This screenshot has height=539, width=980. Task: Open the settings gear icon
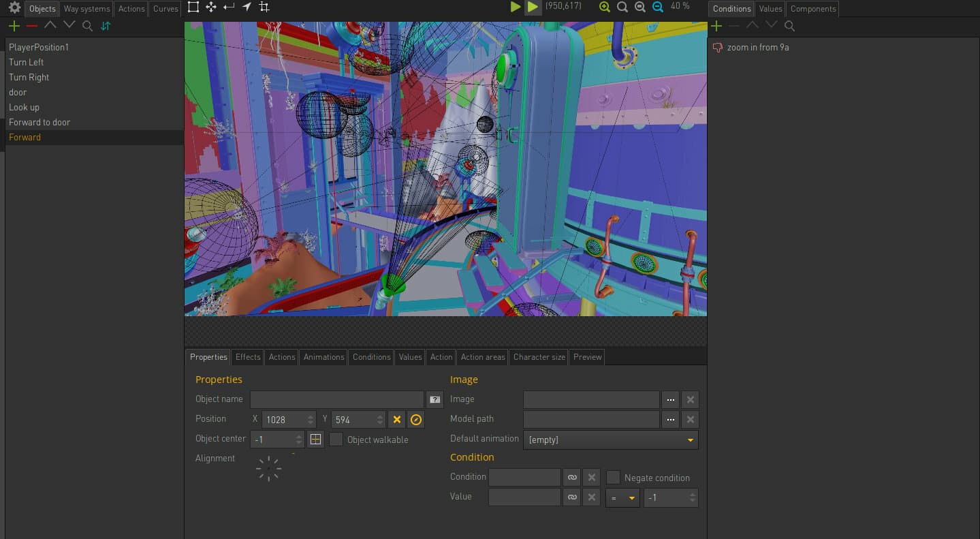14,7
